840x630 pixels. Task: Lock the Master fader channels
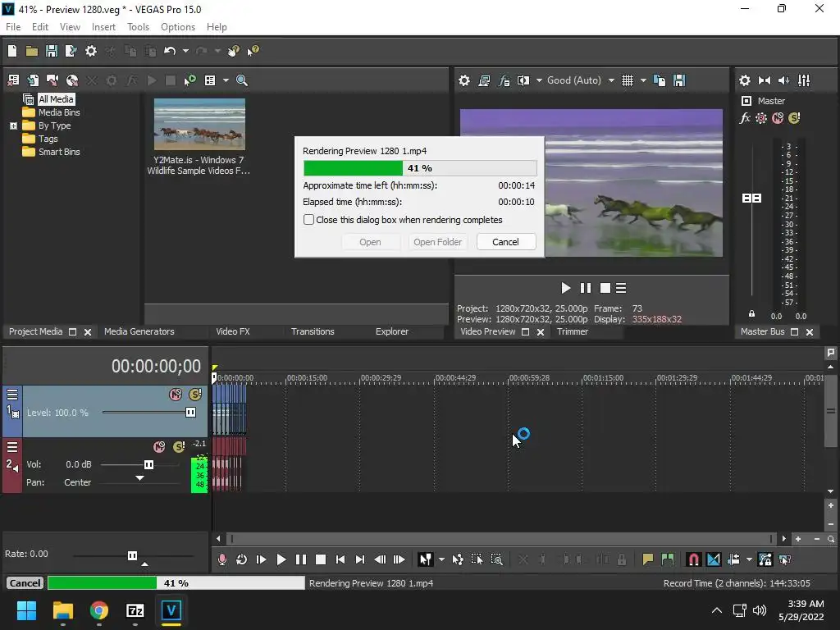pyautogui.click(x=751, y=314)
